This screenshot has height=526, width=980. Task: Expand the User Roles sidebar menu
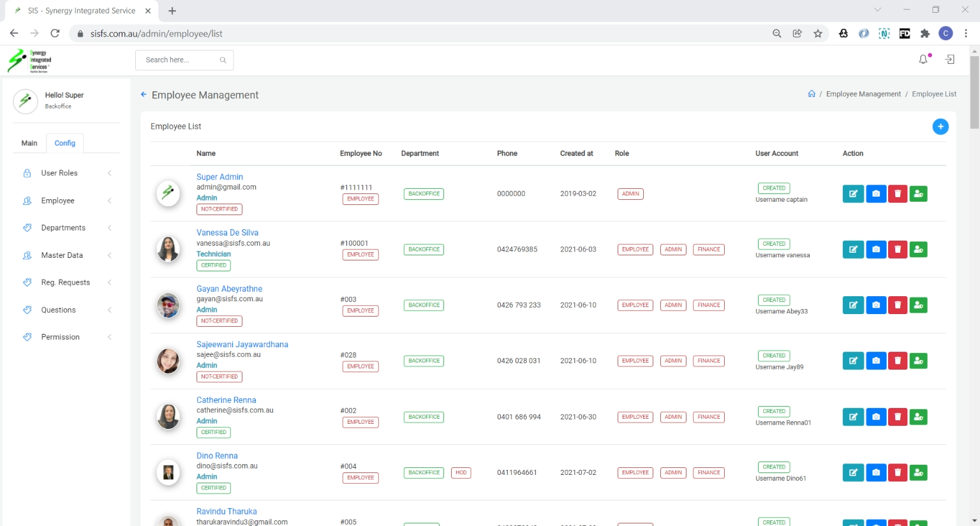(59, 173)
